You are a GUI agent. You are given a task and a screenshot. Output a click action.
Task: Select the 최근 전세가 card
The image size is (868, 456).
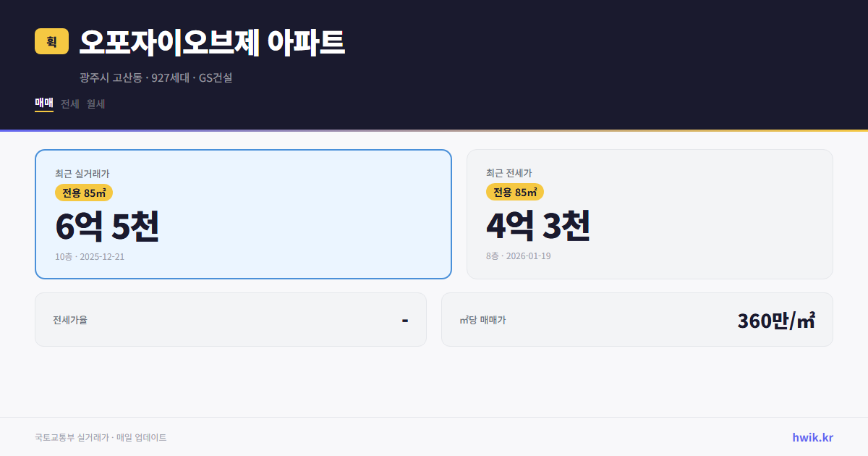pos(650,214)
